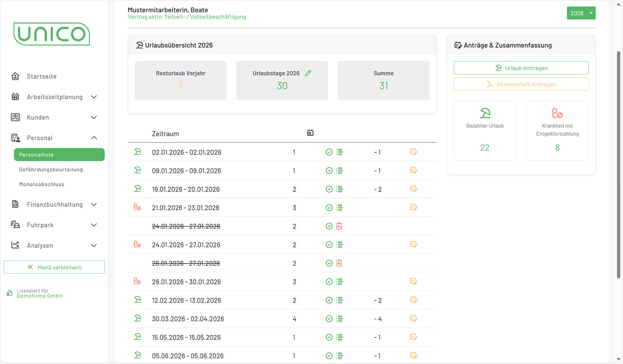Click the approval checkmark for 09.01.2026 entry
The image size is (623, 364).
[x=329, y=171]
